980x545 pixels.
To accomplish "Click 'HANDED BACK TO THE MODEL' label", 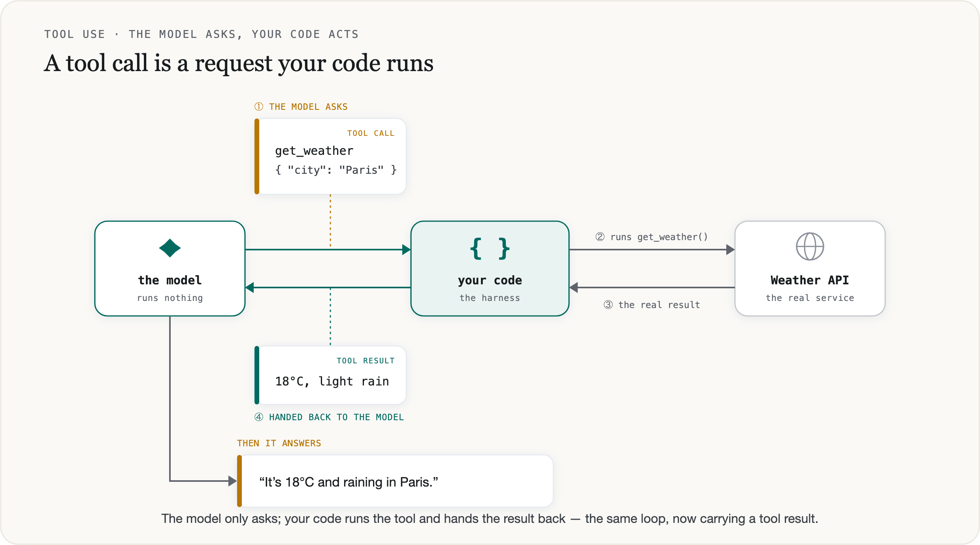I will point(329,417).
